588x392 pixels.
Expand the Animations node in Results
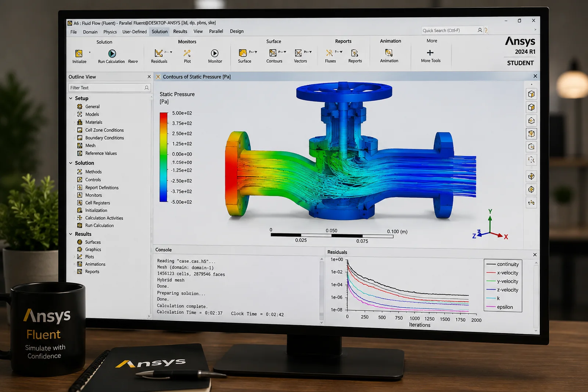tap(75, 264)
